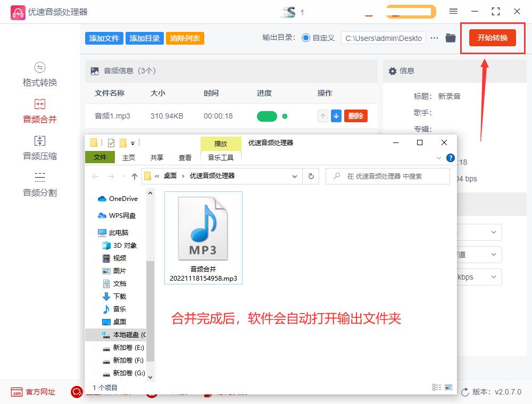The height and width of the screenshot is (404, 532).
Task: Open the 音频分割 tool
Action: [x=39, y=184]
